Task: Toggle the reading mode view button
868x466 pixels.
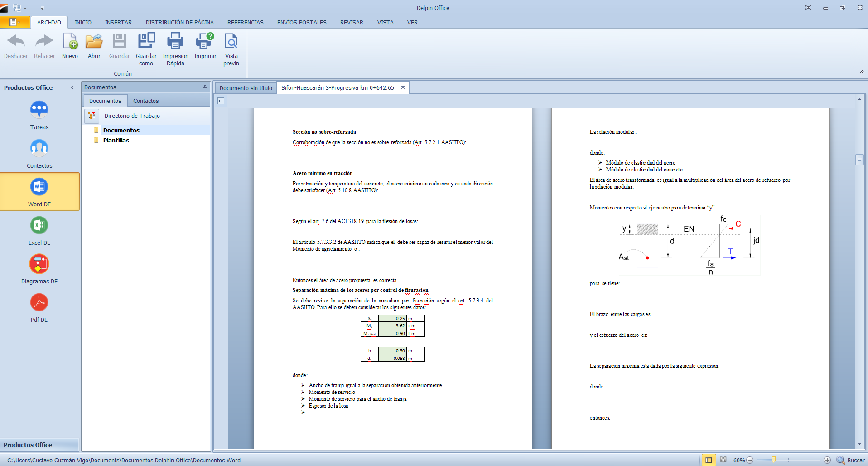Action: click(x=723, y=460)
